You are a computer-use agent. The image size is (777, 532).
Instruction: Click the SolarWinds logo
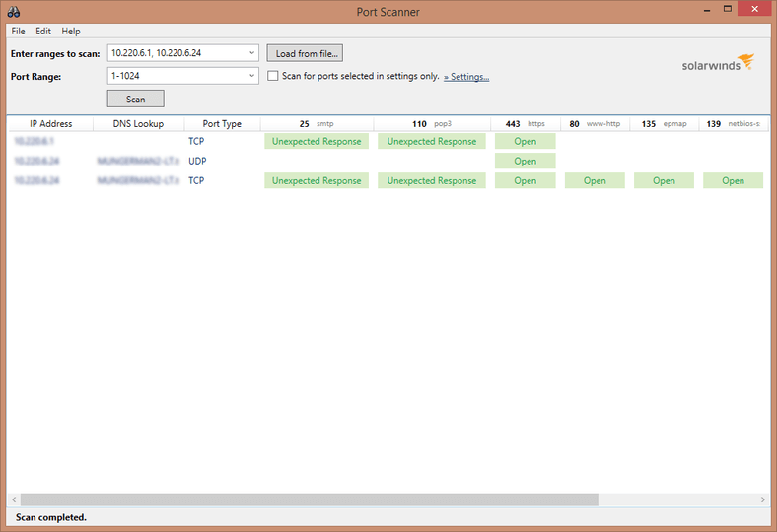[717, 64]
